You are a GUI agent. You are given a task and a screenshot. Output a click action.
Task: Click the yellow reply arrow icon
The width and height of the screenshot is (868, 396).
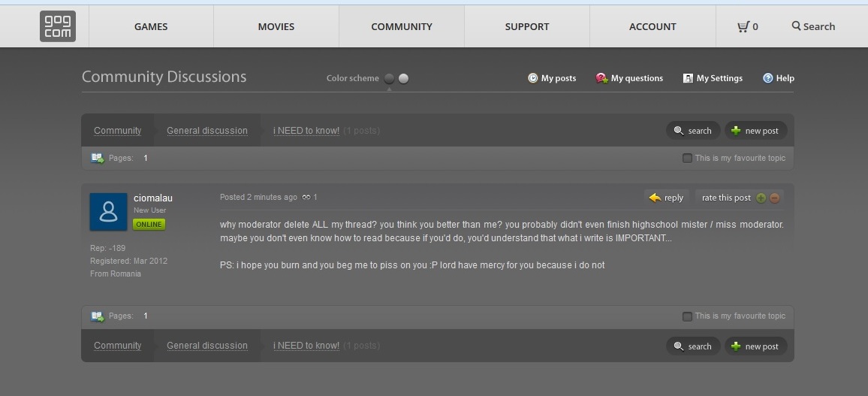tap(655, 198)
